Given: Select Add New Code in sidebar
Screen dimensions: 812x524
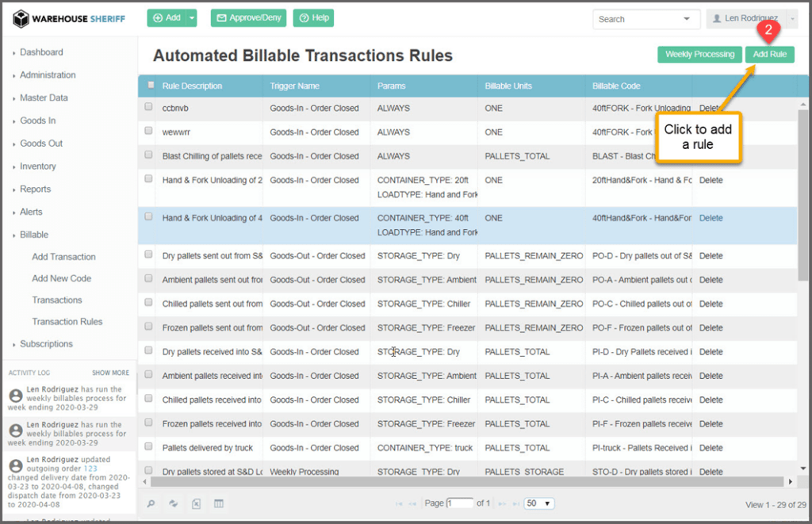Looking at the screenshot, I should click(x=61, y=278).
